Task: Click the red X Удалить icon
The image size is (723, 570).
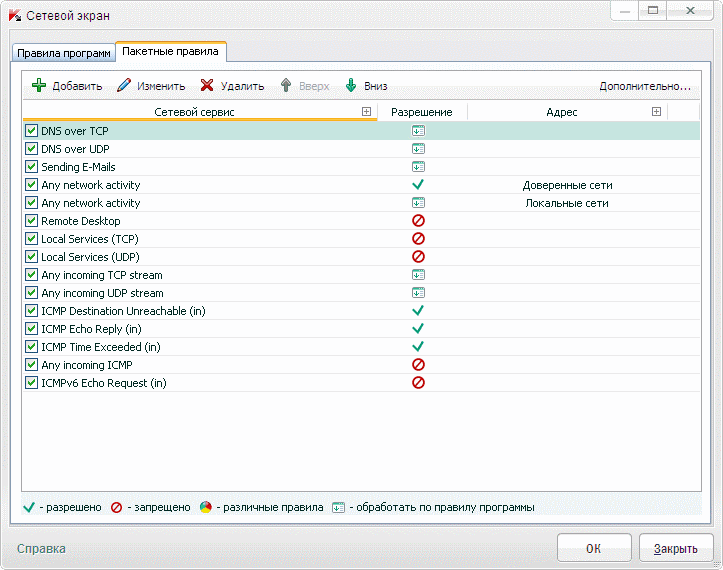Action: tap(207, 86)
